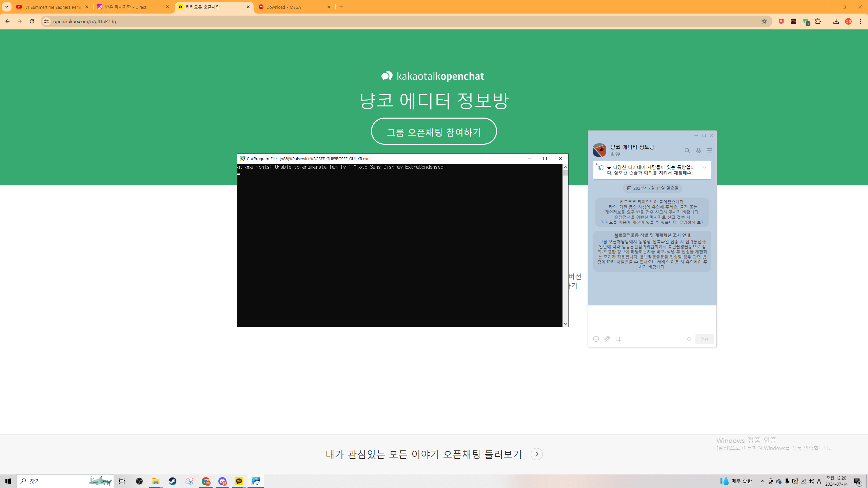Open OBS Studio from the taskbar

click(x=139, y=481)
